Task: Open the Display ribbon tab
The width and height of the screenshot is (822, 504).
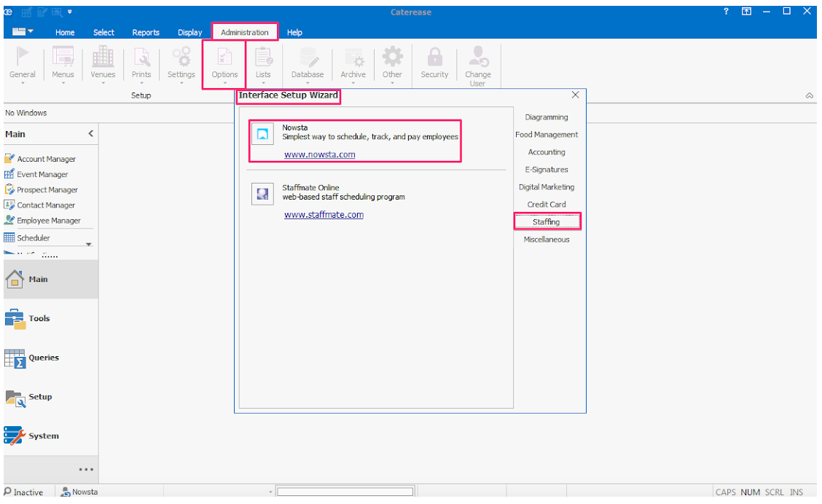Action: click(x=189, y=33)
